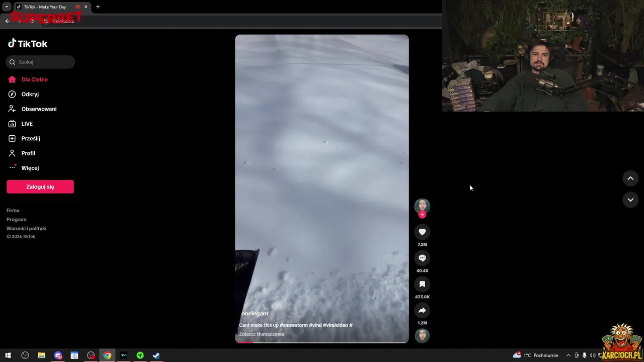
Task: Click the camera tray icon
Action: coord(577,355)
